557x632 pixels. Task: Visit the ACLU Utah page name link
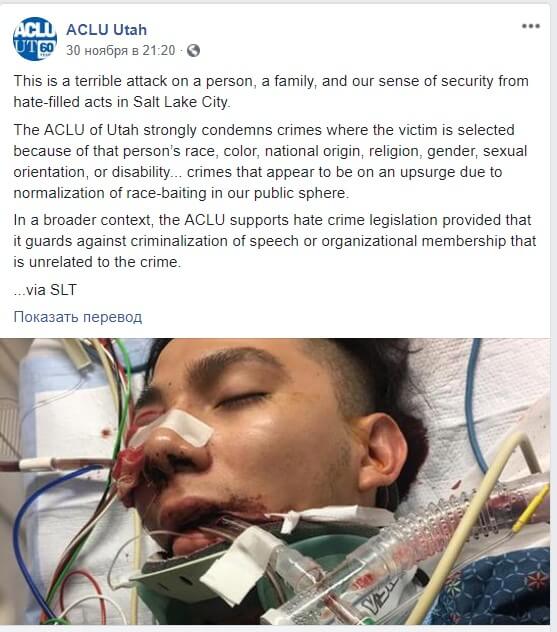[106, 30]
